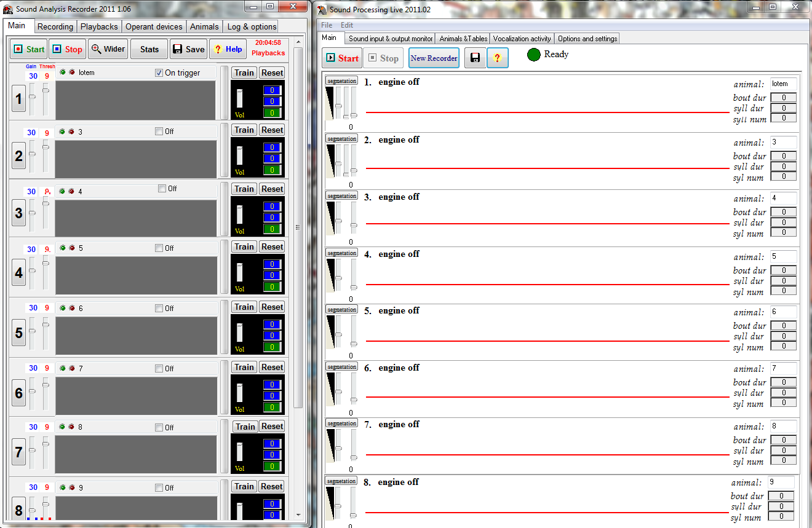Click the green Ready status indicator
Image resolution: width=812 pixels, height=528 pixels.
534,55
